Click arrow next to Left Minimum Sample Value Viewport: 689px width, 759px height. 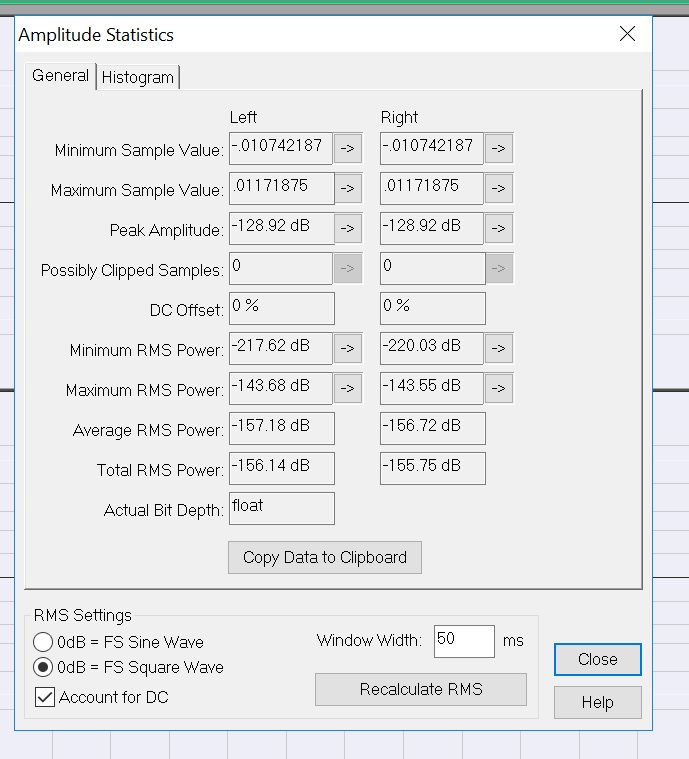click(x=347, y=149)
